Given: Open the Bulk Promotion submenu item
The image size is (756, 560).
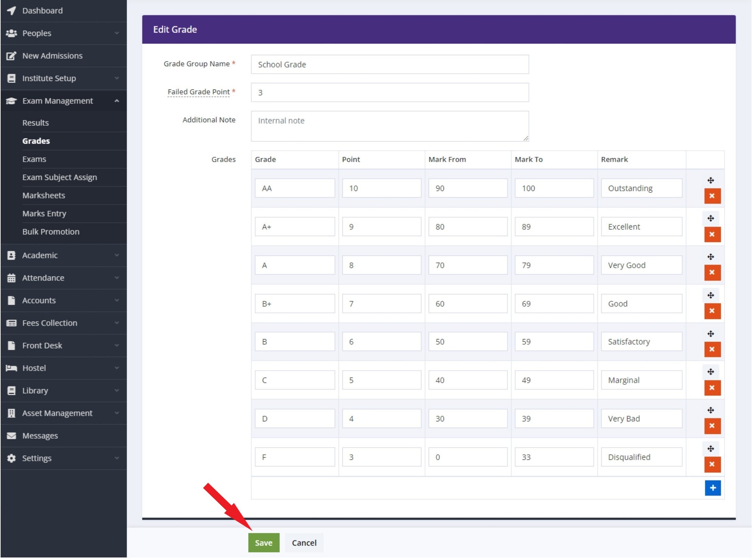Looking at the screenshot, I should [51, 233].
